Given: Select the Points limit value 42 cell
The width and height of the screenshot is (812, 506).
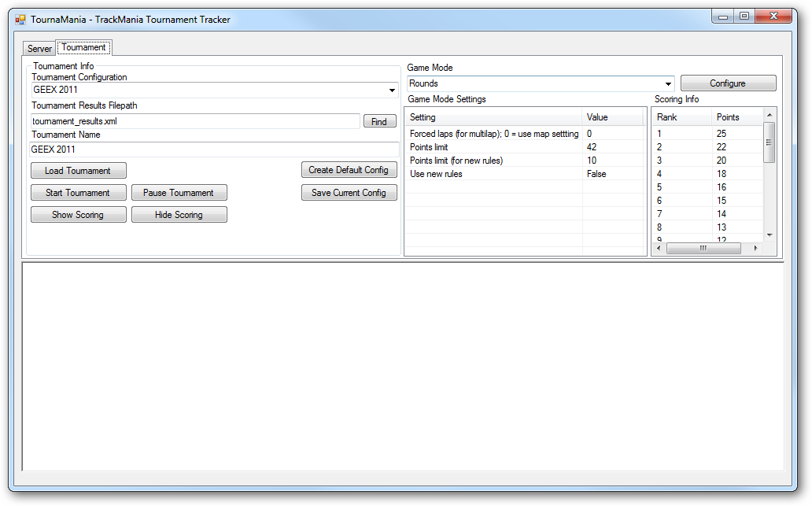Looking at the screenshot, I should (612, 147).
